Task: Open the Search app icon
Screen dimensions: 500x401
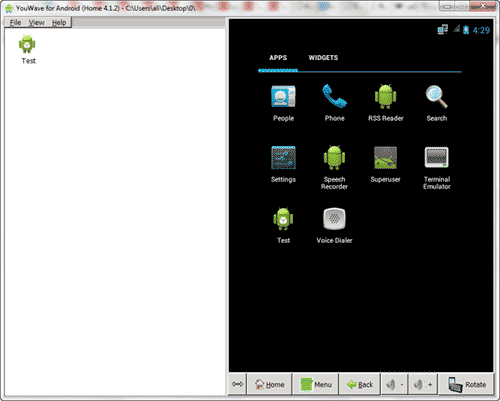Action: click(x=436, y=103)
